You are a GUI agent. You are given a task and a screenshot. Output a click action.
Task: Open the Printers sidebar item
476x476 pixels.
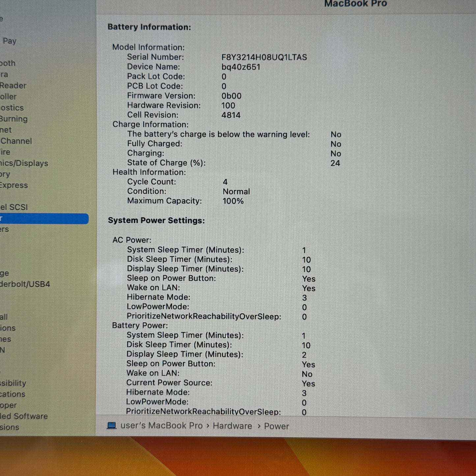pyautogui.click(x=5, y=229)
